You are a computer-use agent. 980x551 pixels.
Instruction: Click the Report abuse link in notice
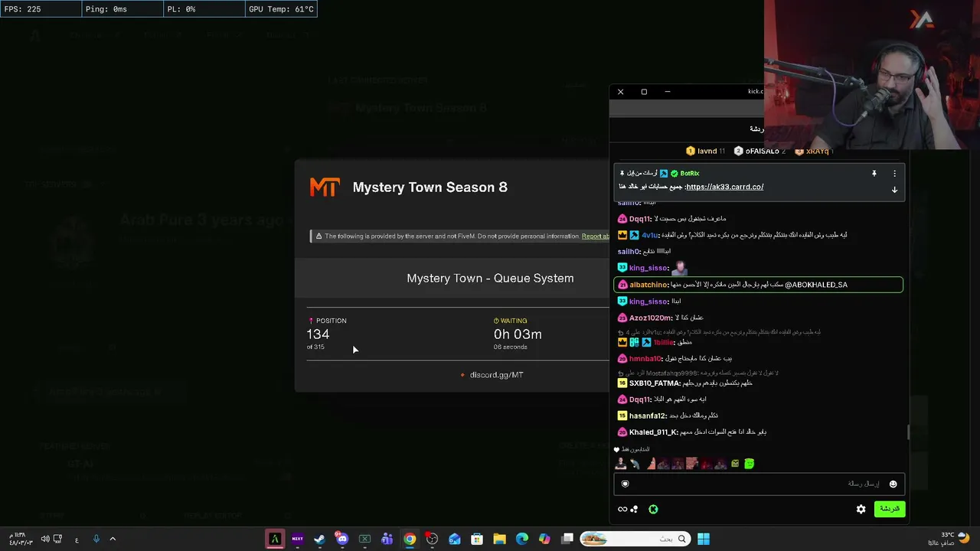[596, 236]
